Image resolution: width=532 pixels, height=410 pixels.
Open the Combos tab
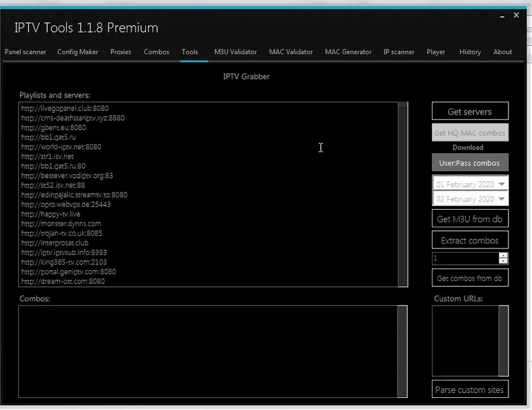156,52
